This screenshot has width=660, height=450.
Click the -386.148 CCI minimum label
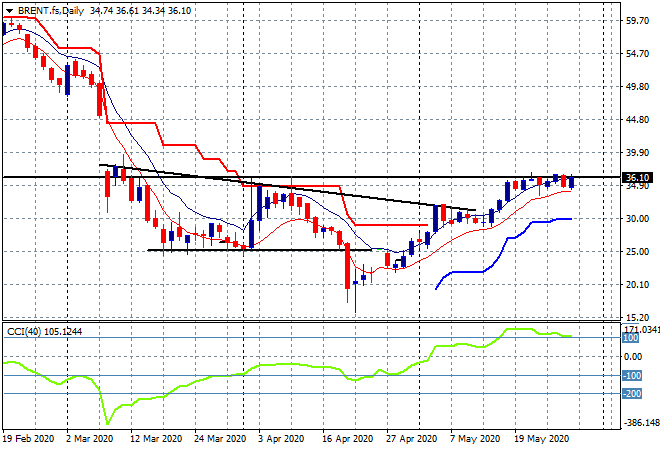click(641, 422)
